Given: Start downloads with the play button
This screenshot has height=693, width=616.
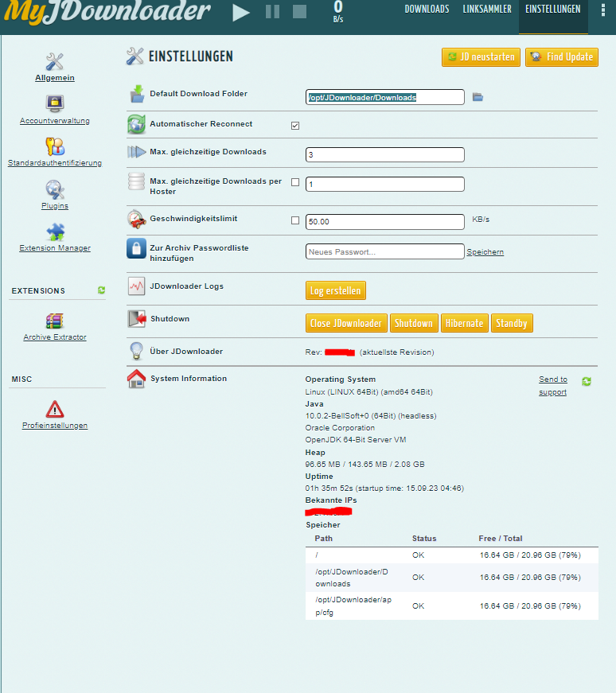Looking at the screenshot, I should pyautogui.click(x=241, y=12).
